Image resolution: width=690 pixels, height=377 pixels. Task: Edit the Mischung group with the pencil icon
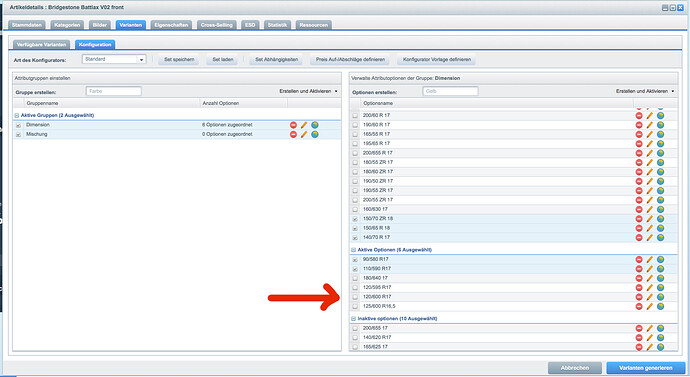pos(304,134)
